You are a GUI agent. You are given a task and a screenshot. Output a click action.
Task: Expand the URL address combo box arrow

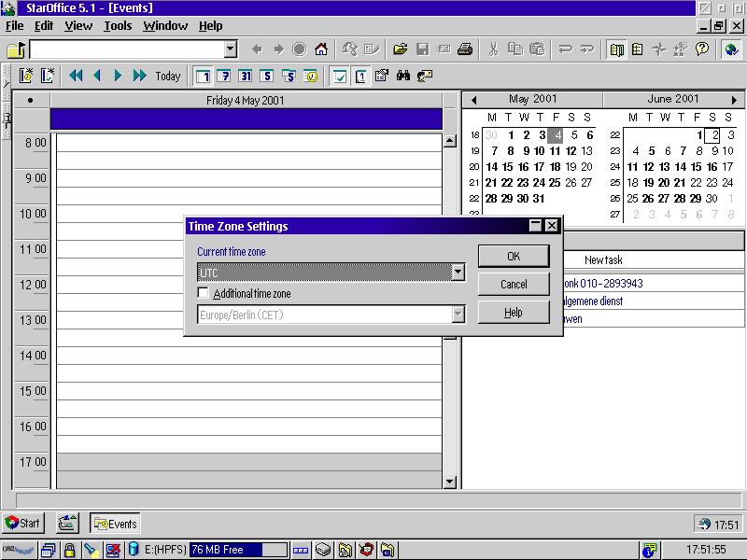[231, 49]
